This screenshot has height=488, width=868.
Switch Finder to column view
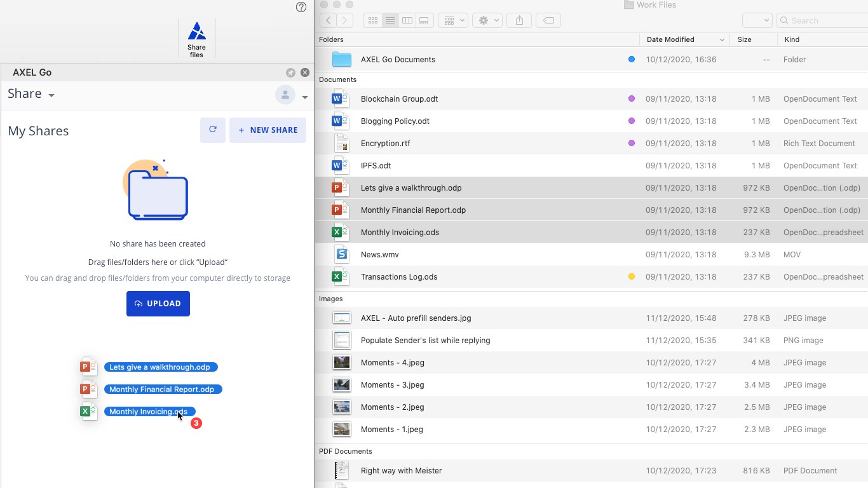tap(407, 20)
